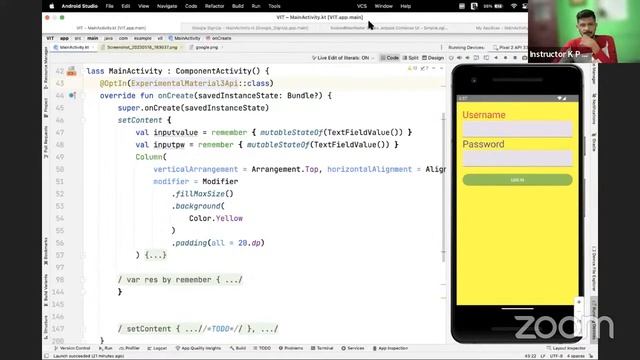The image size is (640, 360).
Task: Select the Google SignUp project window tab
Action: click(x=250, y=28)
